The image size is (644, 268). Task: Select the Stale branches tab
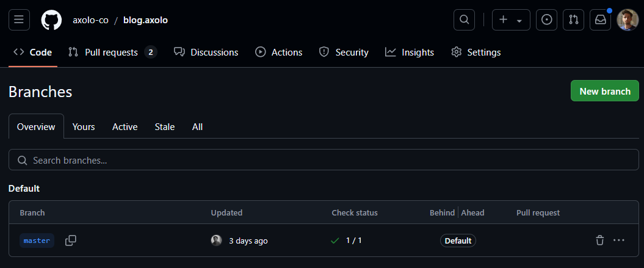point(164,127)
